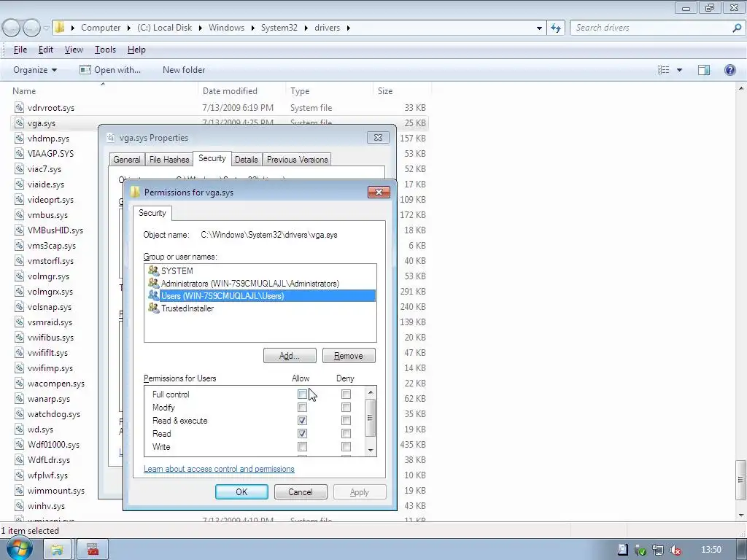This screenshot has height=560, width=747.
Task: Click the Add... button
Action: [x=290, y=356]
